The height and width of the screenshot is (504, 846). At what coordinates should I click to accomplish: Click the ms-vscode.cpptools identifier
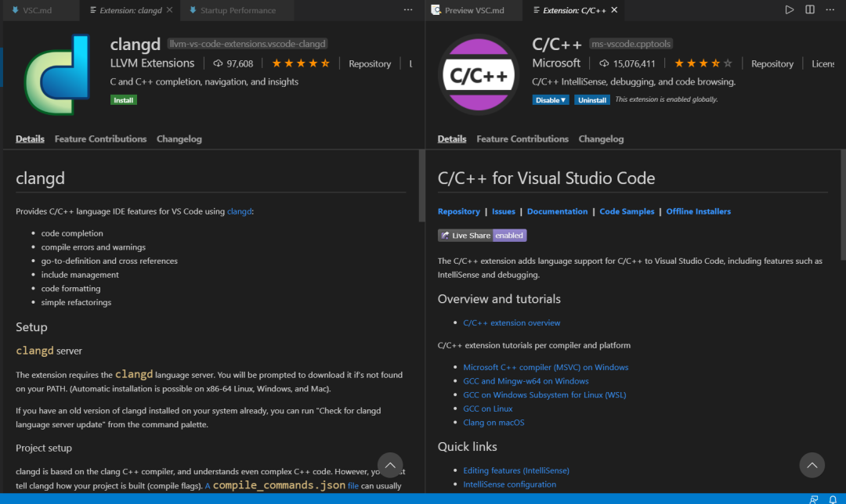point(631,44)
